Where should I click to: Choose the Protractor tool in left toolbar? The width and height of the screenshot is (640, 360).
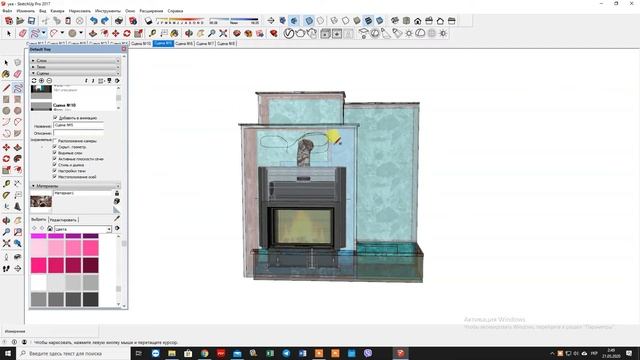(6, 195)
